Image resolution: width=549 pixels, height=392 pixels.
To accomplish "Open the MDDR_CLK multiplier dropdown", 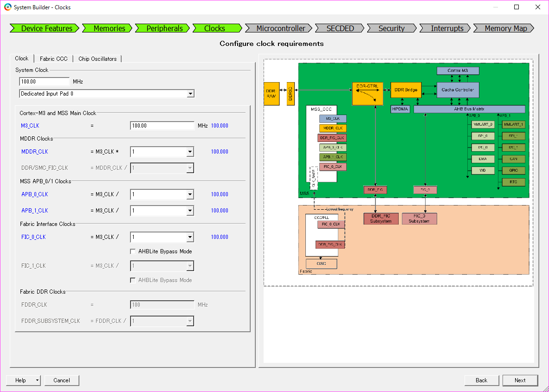I will (191, 151).
